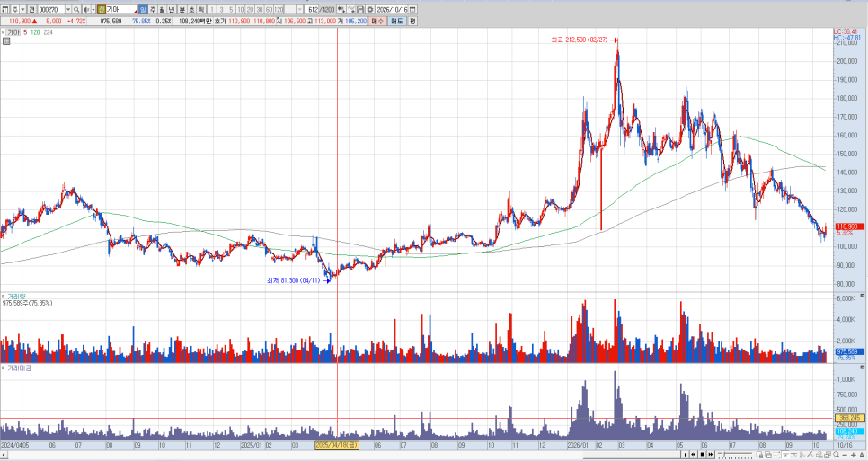Click the line-tool icon left of the save icon
This screenshot has height=461, width=868.
click(351, 9)
